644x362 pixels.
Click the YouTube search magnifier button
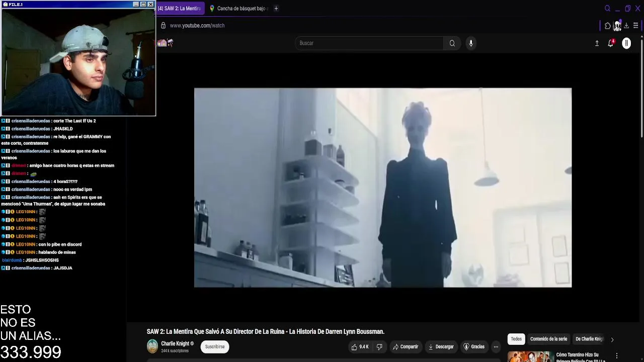[452, 43]
